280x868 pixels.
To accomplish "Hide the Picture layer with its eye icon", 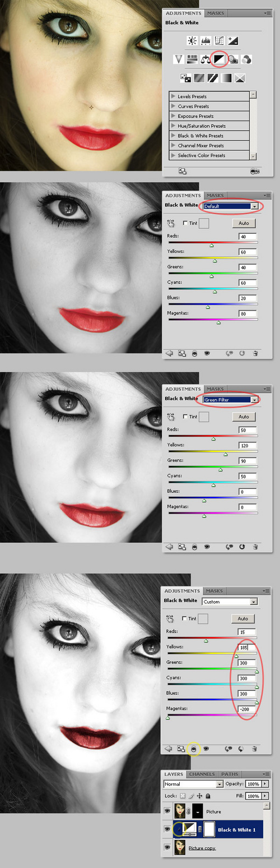I will click(x=166, y=811).
